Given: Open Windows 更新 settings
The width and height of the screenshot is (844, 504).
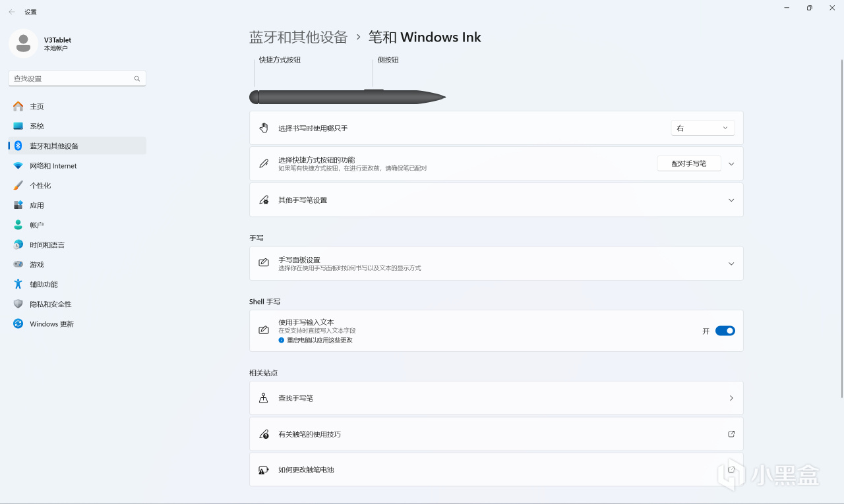Looking at the screenshot, I should (77, 323).
